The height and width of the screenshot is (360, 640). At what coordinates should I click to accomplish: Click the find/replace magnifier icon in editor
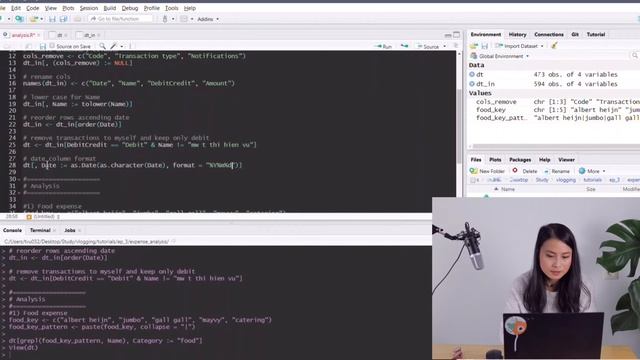pos(102,46)
